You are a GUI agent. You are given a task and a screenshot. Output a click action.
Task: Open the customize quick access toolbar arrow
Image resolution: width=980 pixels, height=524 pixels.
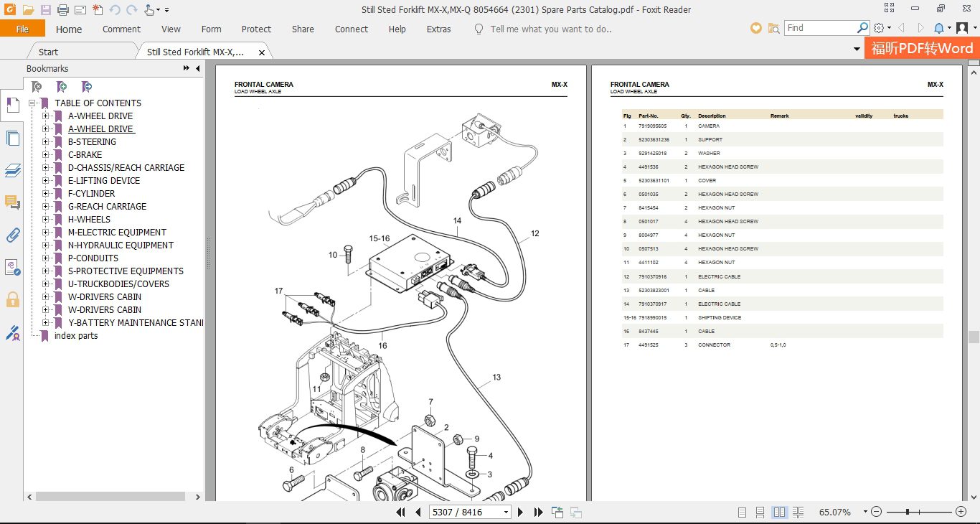pyautogui.click(x=167, y=10)
